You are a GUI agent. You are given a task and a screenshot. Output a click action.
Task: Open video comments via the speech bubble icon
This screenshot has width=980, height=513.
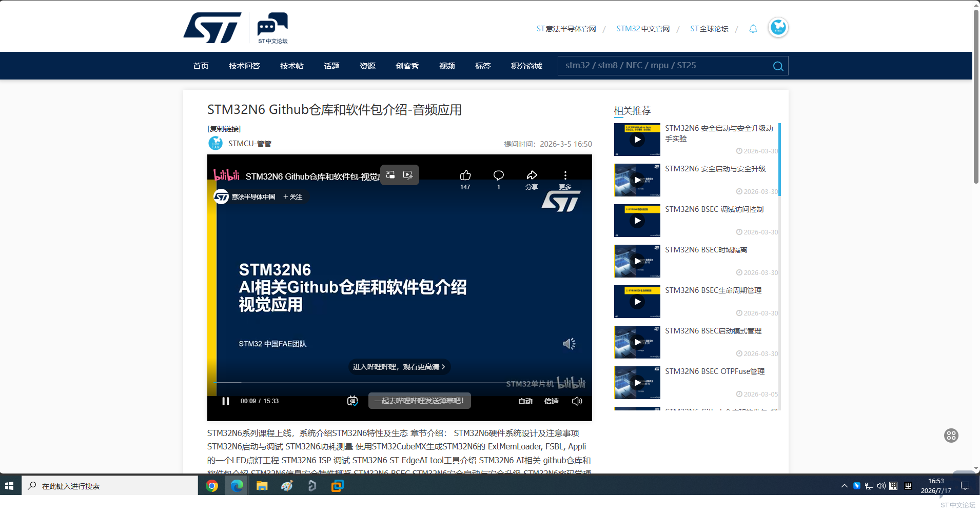point(498,175)
